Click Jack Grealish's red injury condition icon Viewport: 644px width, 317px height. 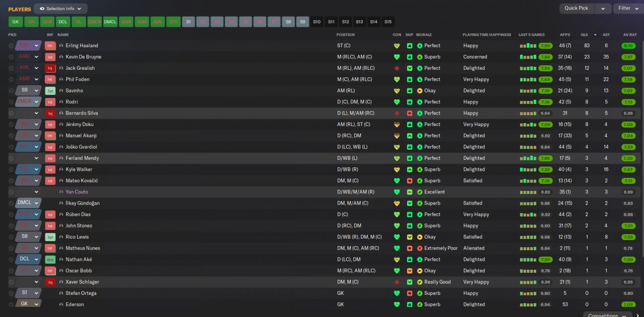click(396, 68)
